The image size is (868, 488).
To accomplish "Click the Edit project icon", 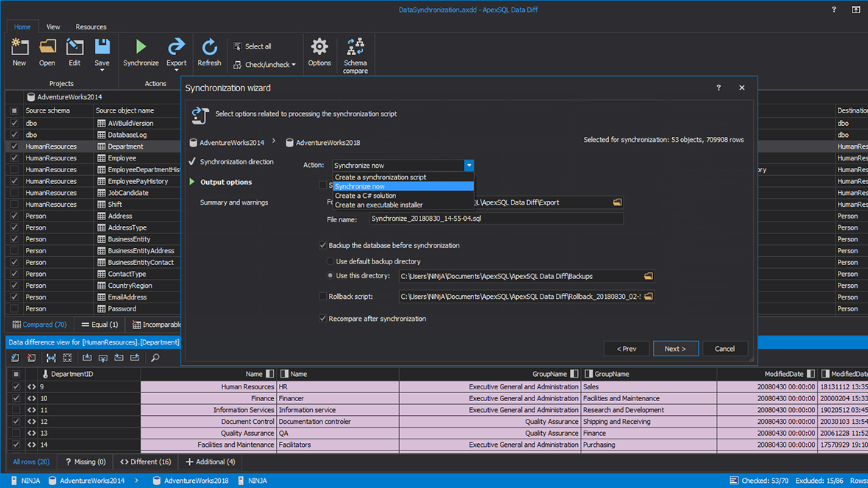I will [x=74, y=47].
